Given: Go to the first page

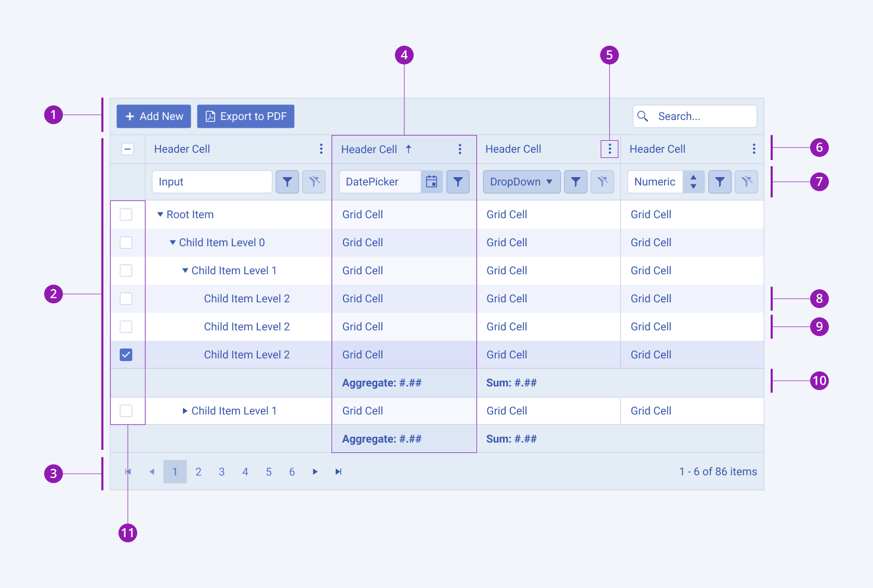Looking at the screenshot, I should [128, 472].
